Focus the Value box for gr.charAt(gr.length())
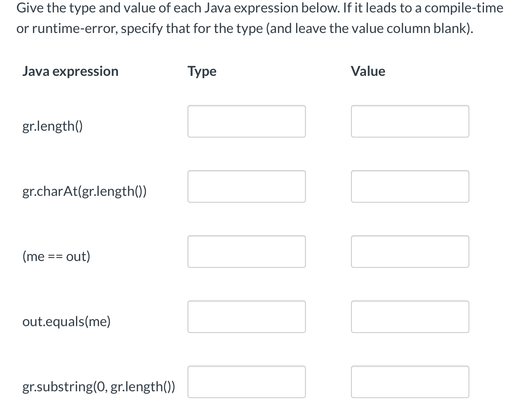Image resolution: width=526 pixels, height=420 pixels. click(410, 186)
